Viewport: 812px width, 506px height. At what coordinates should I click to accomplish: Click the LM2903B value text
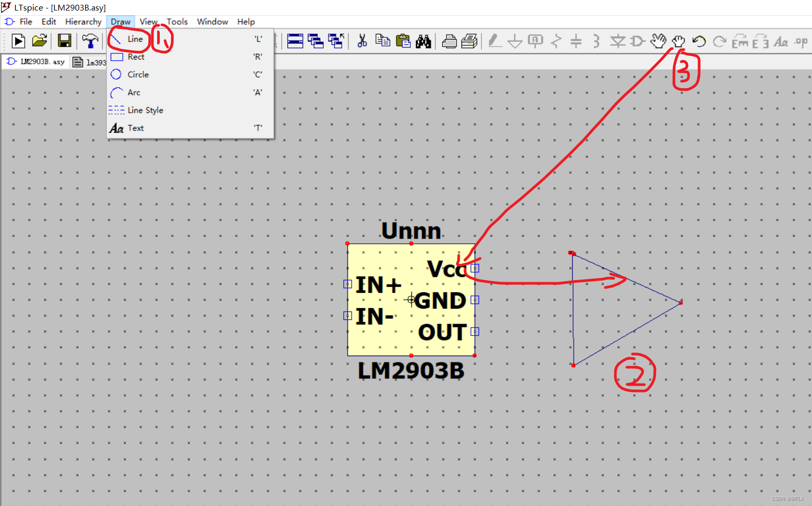(x=411, y=370)
